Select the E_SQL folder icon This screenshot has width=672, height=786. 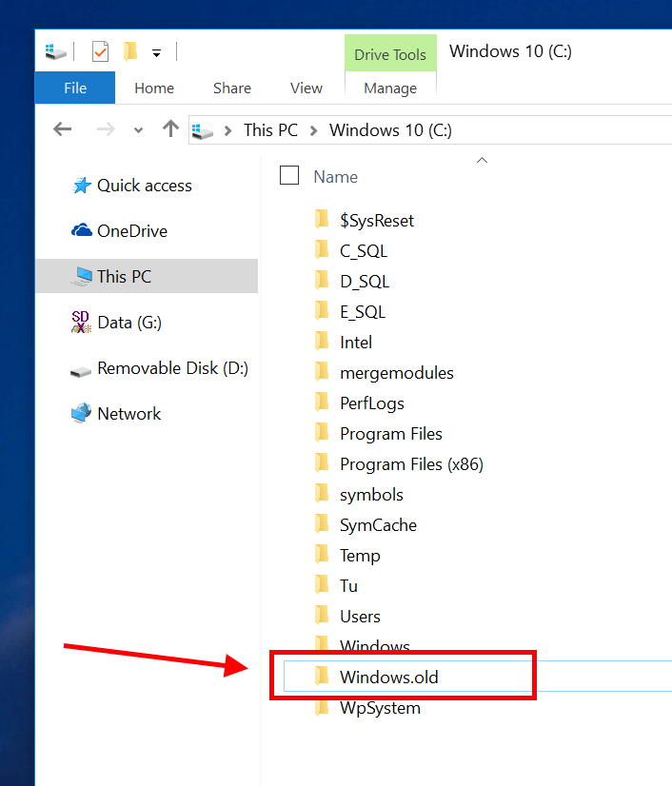pyautogui.click(x=322, y=311)
